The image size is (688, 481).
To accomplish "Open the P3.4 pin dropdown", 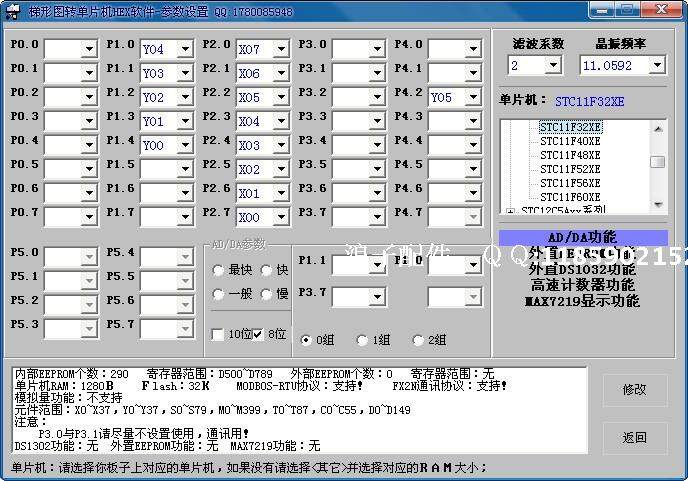I will tap(377, 145).
